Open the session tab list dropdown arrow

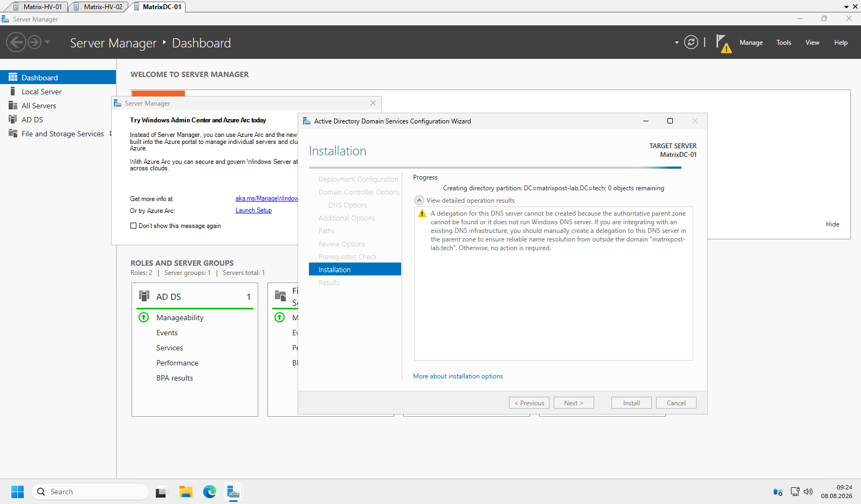coord(846,7)
